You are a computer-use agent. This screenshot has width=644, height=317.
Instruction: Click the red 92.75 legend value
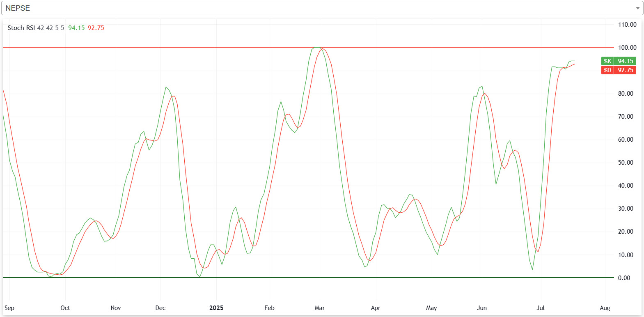pyautogui.click(x=96, y=28)
